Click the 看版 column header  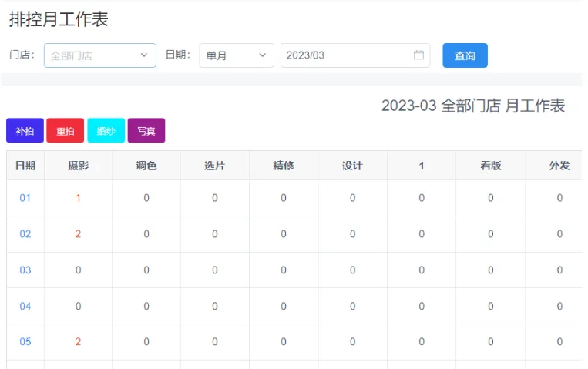pos(490,166)
